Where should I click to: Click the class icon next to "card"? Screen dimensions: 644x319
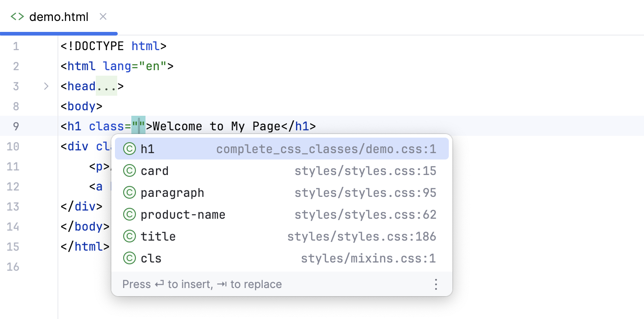[129, 170]
